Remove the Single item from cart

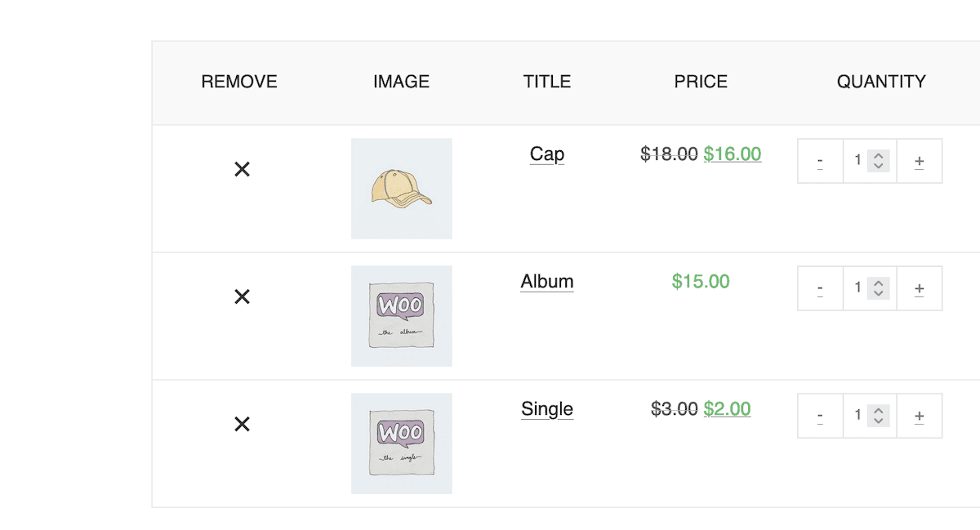(x=242, y=424)
